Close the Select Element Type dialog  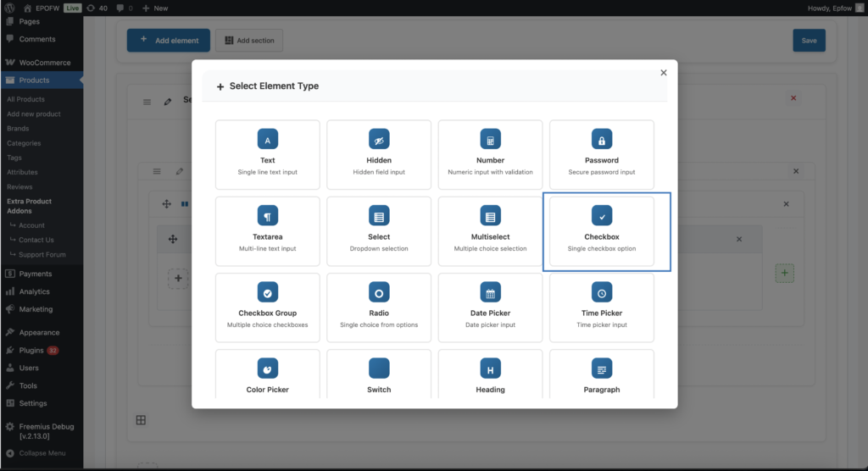(664, 73)
